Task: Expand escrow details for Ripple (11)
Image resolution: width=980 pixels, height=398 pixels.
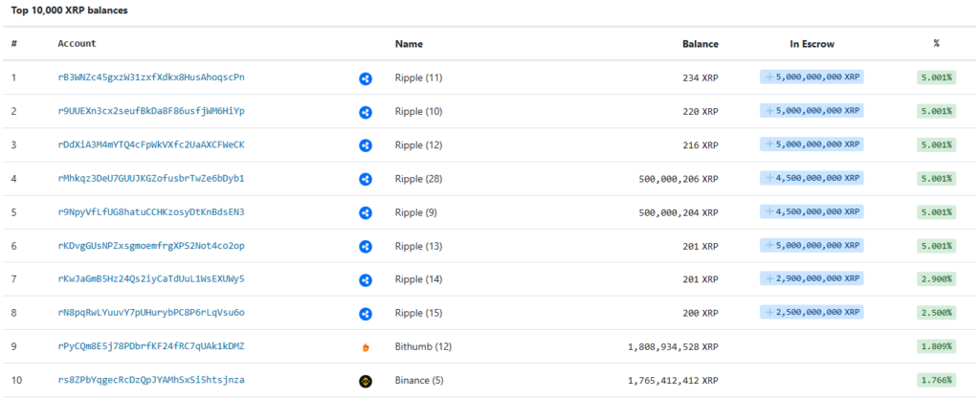Action: (812, 77)
